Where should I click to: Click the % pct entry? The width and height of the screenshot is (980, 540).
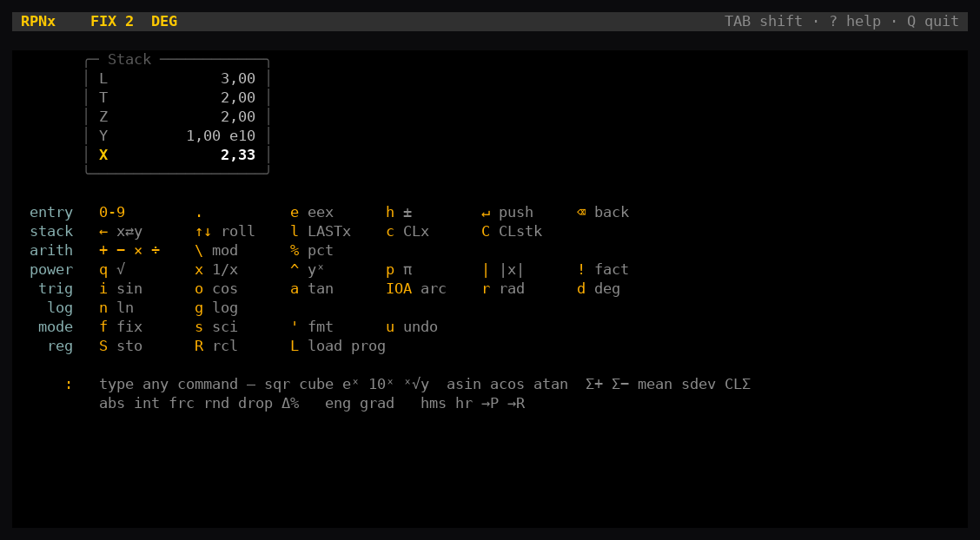coord(312,250)
